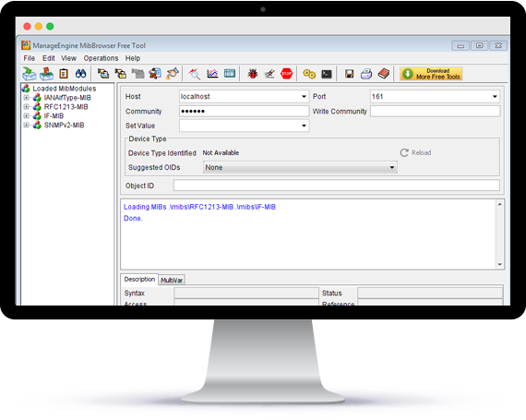Screen dimensions: 526x420
Task: Open the yellow gears settings icon
Action: 309,74
